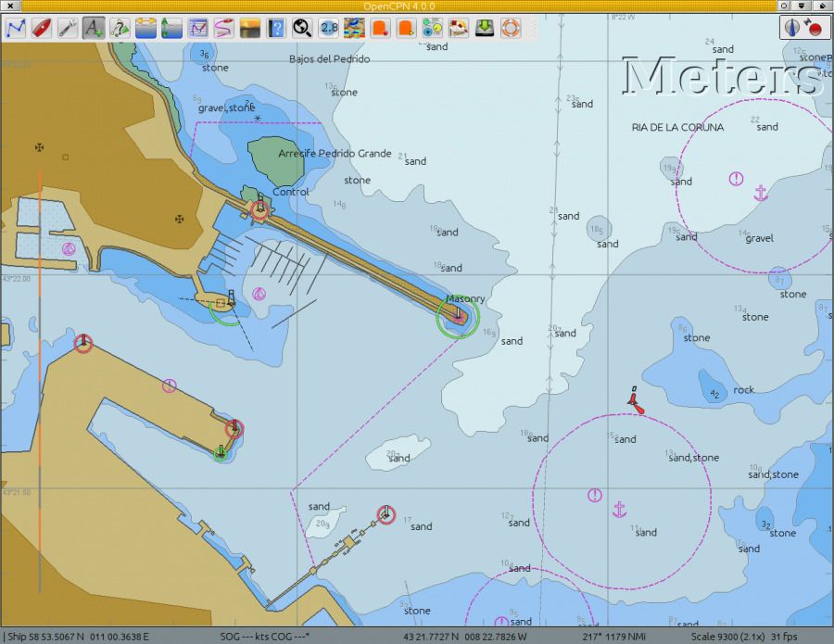This screenshot has width=834, height=644.
Task: Click the compass rose GPS status widget
Action: click(x=792, y=26)
